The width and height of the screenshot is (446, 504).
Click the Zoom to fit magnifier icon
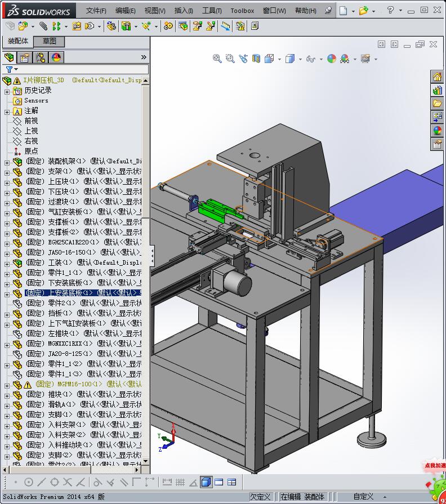click(x=217, y=59)
